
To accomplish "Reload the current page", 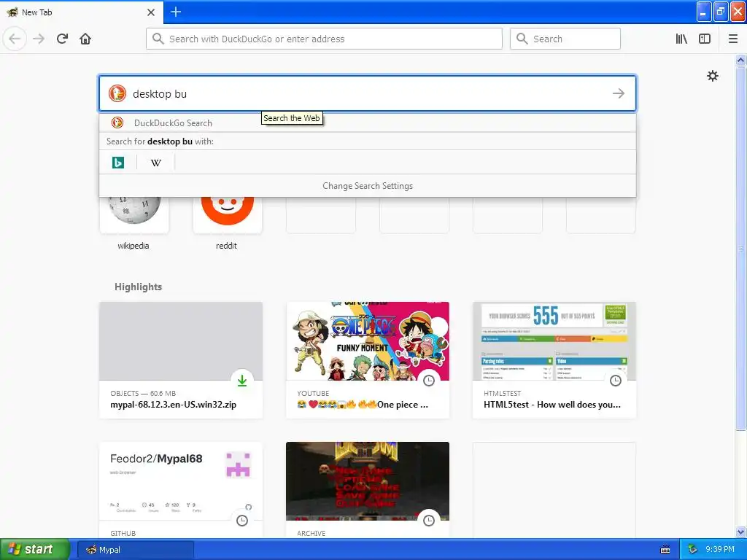I will coord(63,39).
